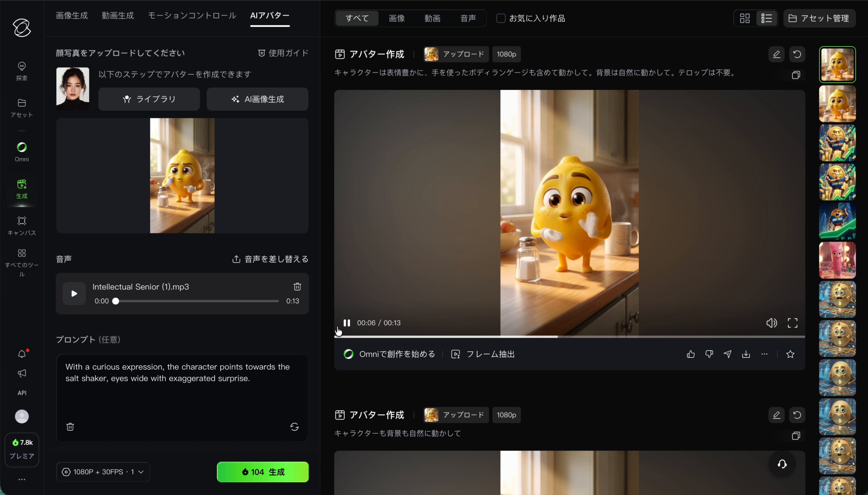Click the notification bell icon
Screen dimensions: 868x495
point(21,354)
